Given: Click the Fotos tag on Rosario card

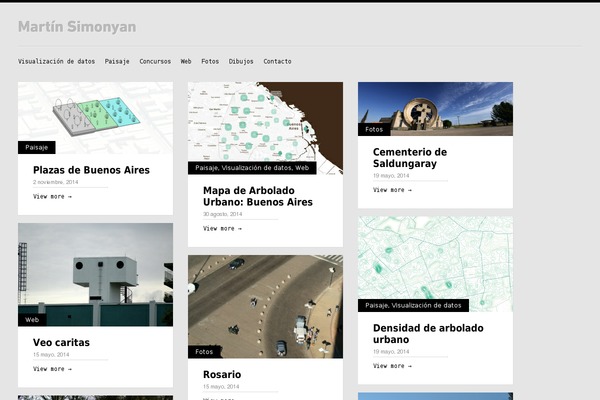Looking at the screenshot, I should pos(204,352).
